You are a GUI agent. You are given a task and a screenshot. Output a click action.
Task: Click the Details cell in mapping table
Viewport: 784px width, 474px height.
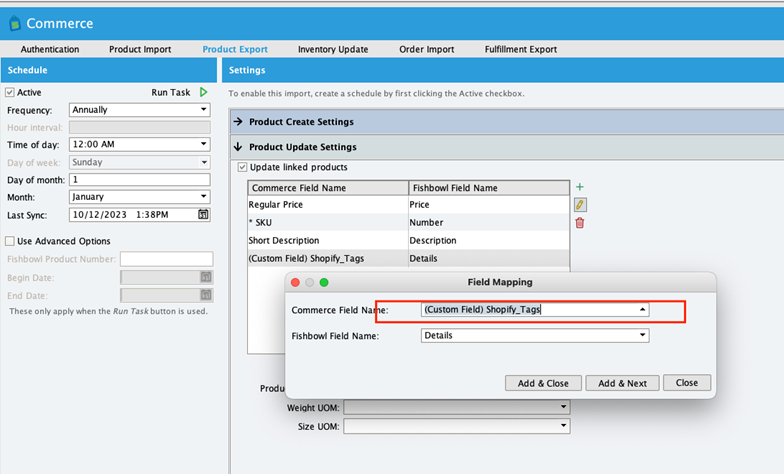(488, 258)
